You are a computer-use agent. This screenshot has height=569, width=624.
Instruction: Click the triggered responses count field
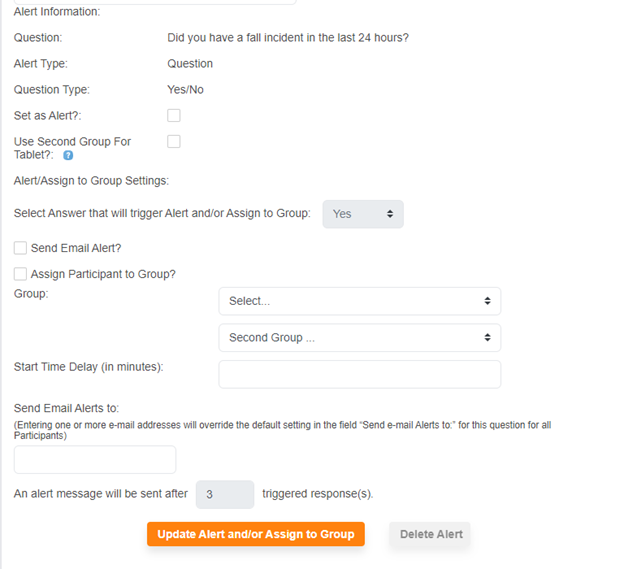[224, 494]
